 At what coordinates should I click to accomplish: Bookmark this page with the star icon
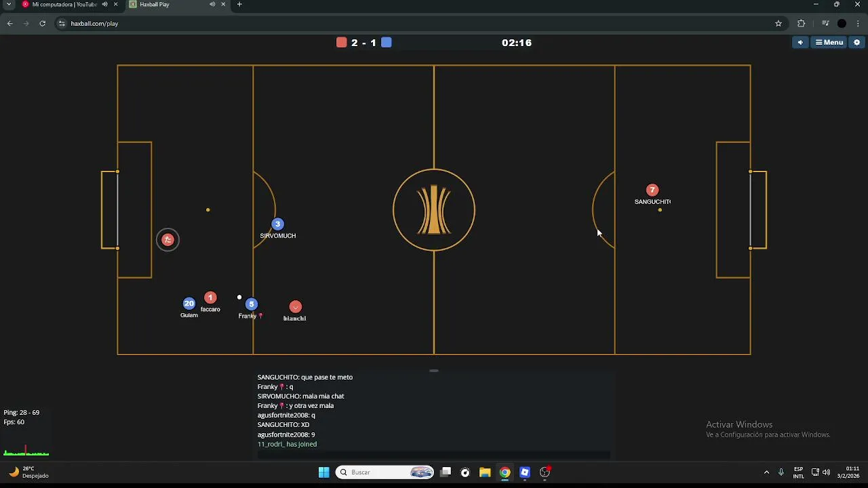778,23
